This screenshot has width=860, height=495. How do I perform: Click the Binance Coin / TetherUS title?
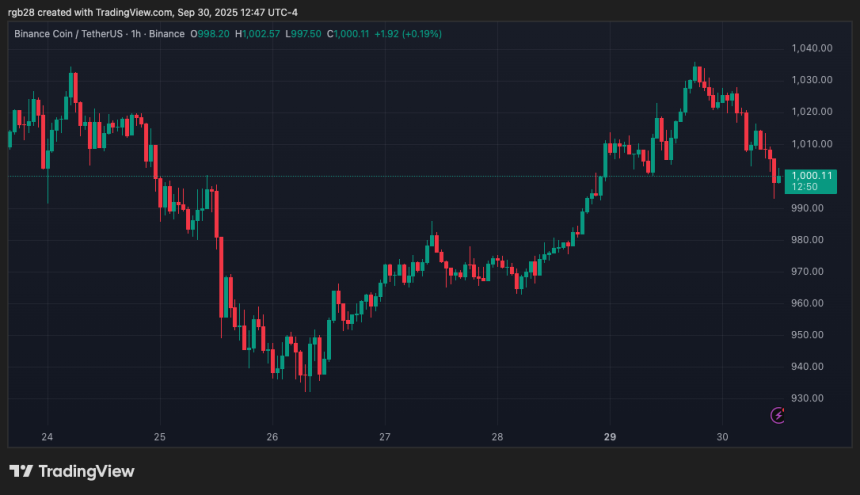pyautogui.click(x=71, y=34)
